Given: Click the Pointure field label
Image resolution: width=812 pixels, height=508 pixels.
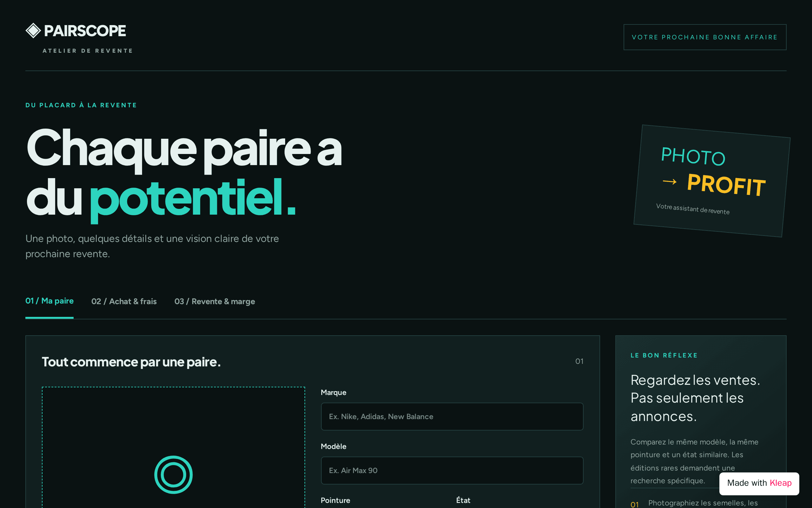Looking at the screenshot, I should click(336, 500).
